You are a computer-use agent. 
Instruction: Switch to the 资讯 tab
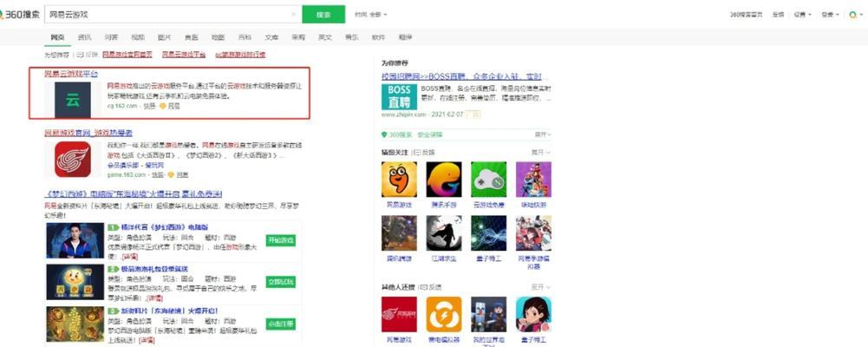click(85, 37)
